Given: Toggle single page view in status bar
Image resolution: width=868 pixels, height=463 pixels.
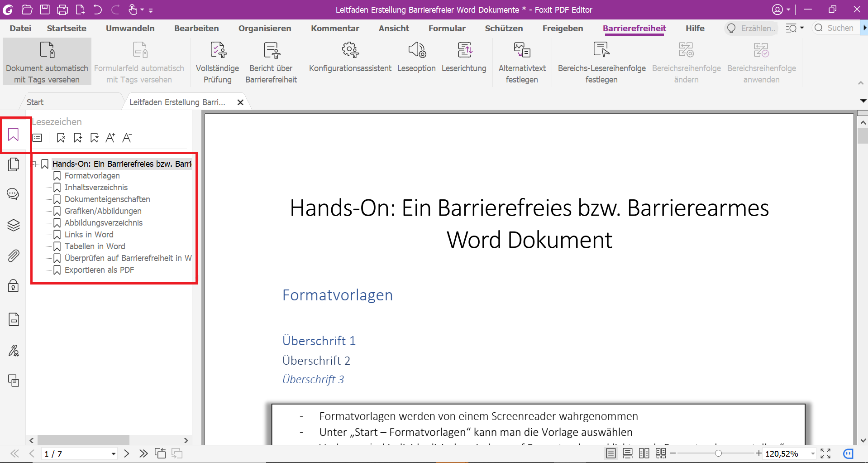Looking at the screenshot, I should coord(610,453).
